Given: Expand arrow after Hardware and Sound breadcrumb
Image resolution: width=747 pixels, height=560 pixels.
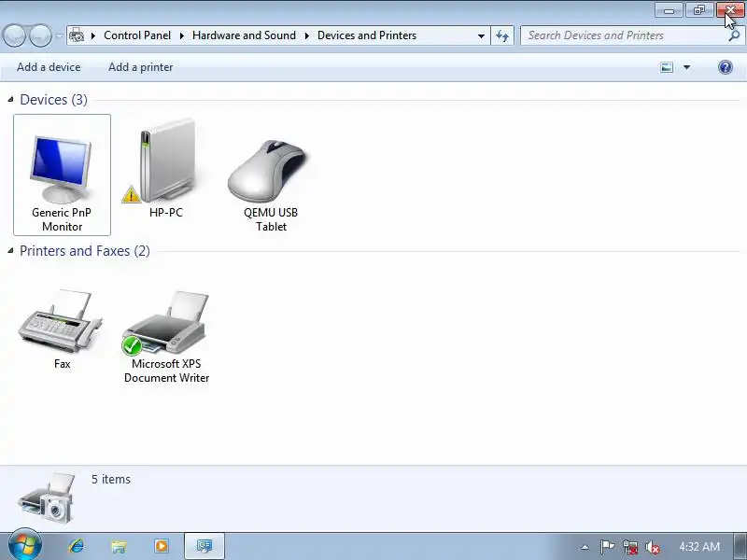Looking at the screenshot, I should coord(307,35).
